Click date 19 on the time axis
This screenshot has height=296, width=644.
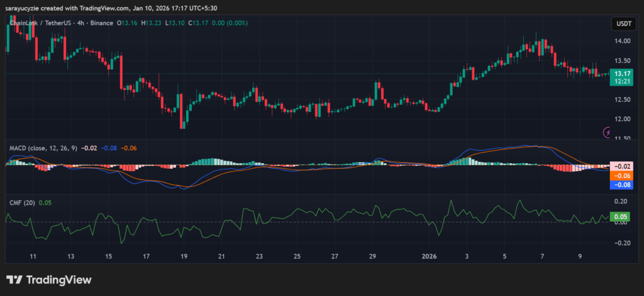coord(184,257)
